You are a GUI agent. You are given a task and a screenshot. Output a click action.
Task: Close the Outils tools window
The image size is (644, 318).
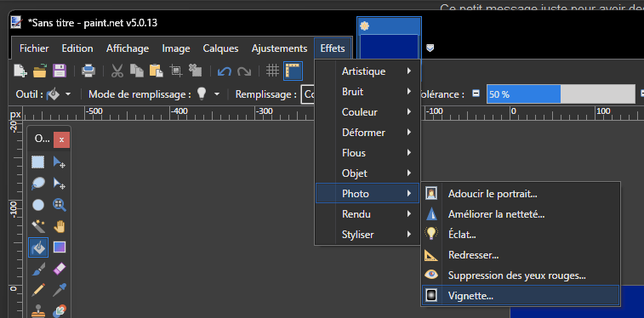pos(61,140)
